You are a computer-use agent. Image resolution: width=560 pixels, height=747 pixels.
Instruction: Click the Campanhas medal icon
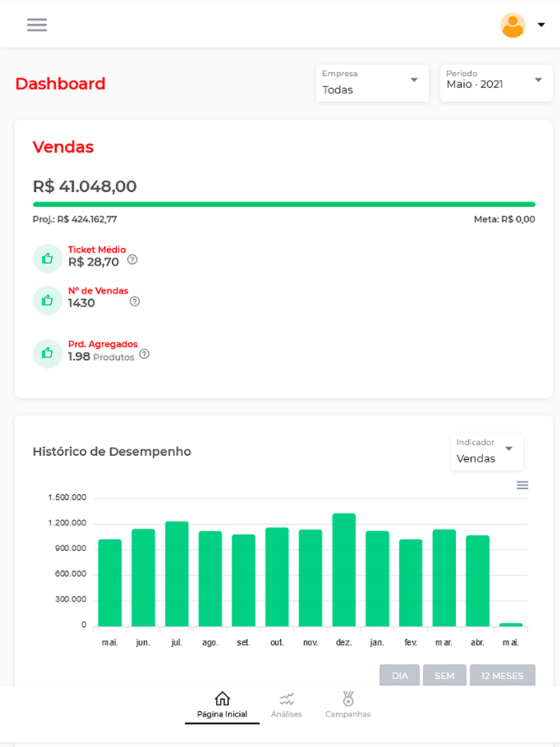tap(348, 698)
